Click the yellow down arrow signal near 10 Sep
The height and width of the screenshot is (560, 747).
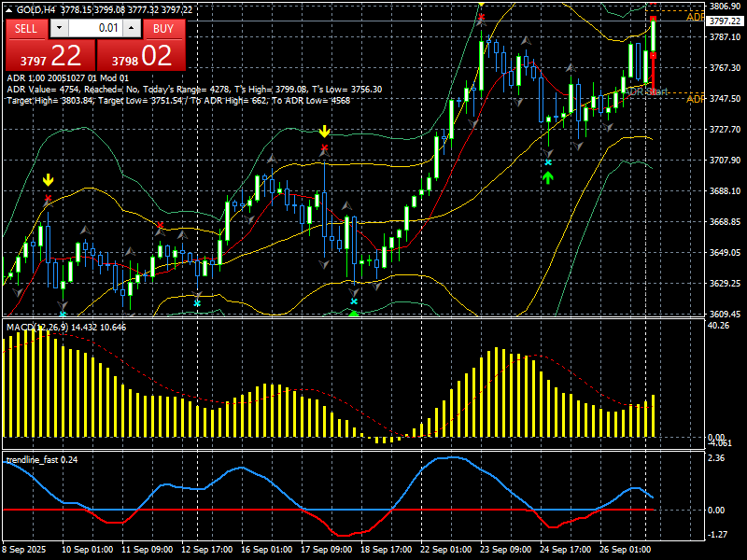pos(49,180)
